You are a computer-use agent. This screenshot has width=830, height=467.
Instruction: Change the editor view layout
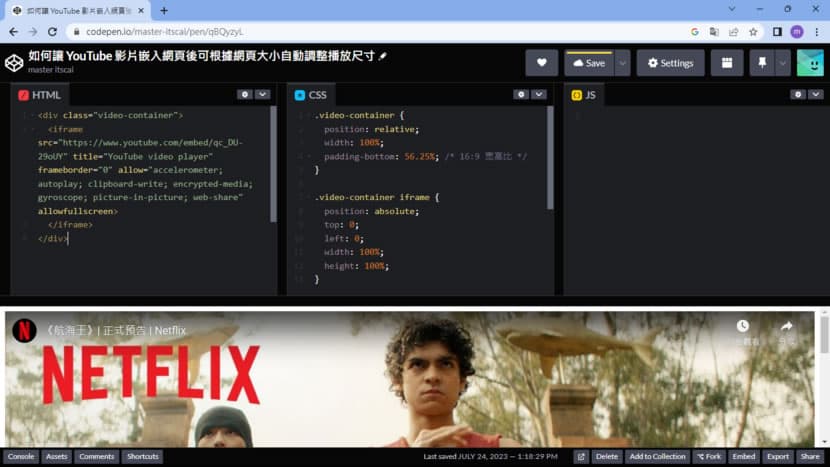(727, 63)
